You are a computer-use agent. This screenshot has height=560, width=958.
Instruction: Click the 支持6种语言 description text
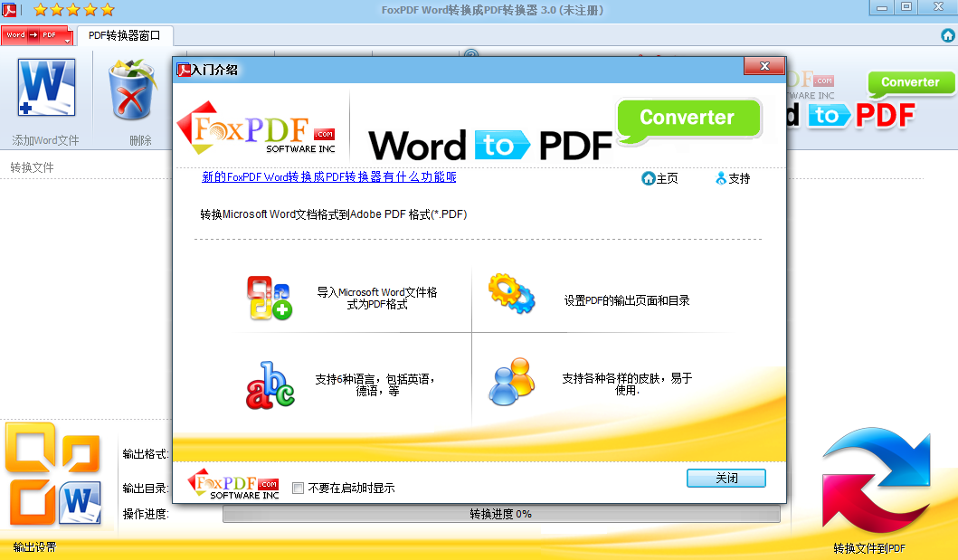pos(375,384)
